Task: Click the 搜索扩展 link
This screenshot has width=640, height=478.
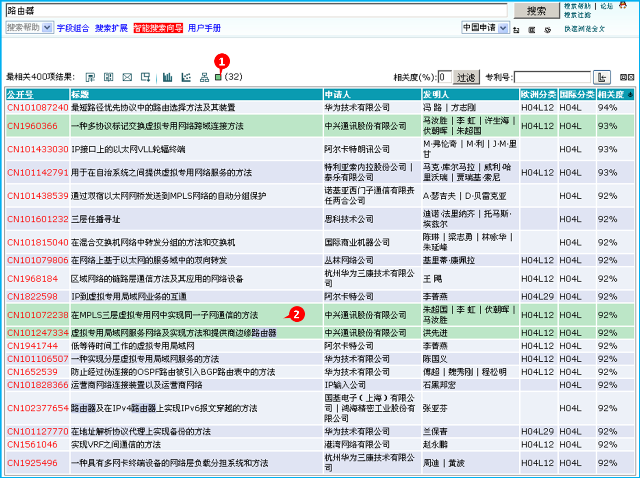Action: tap(111, 28)
